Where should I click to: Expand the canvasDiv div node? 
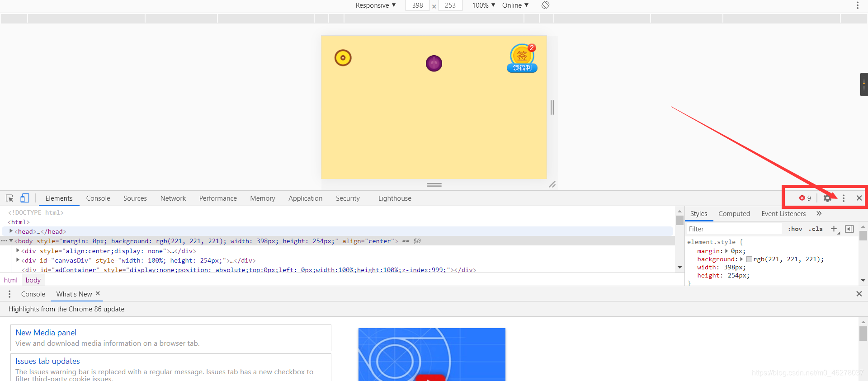point(18,260)
